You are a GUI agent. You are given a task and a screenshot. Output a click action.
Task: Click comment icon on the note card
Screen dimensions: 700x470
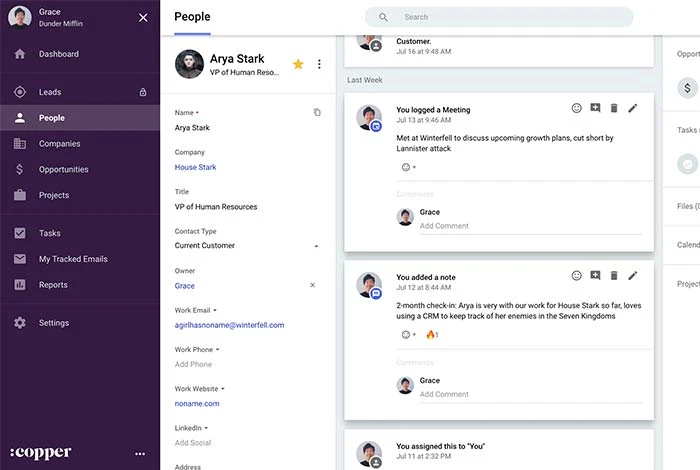click(x=595, y=275)
